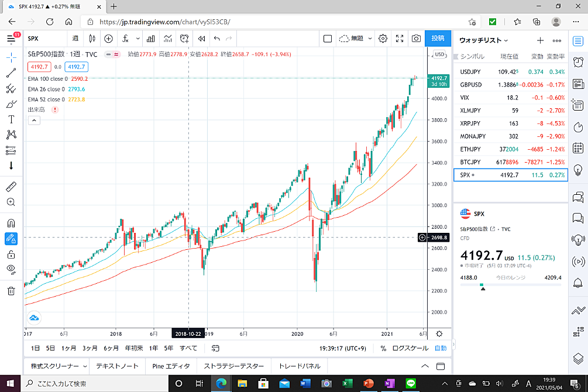Select the USDJPY watchlist row
The height and width of the screenshot is (392, 588).
(x=510, y=71)
